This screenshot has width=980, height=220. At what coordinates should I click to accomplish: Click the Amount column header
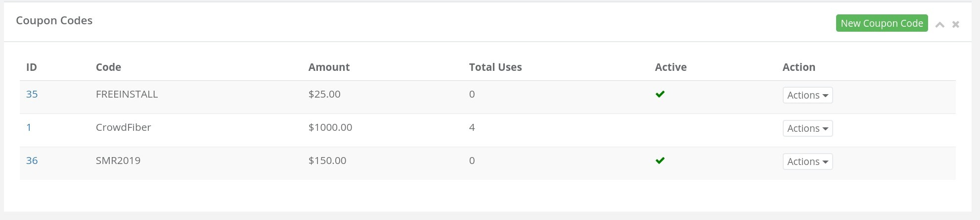(329, 67)
